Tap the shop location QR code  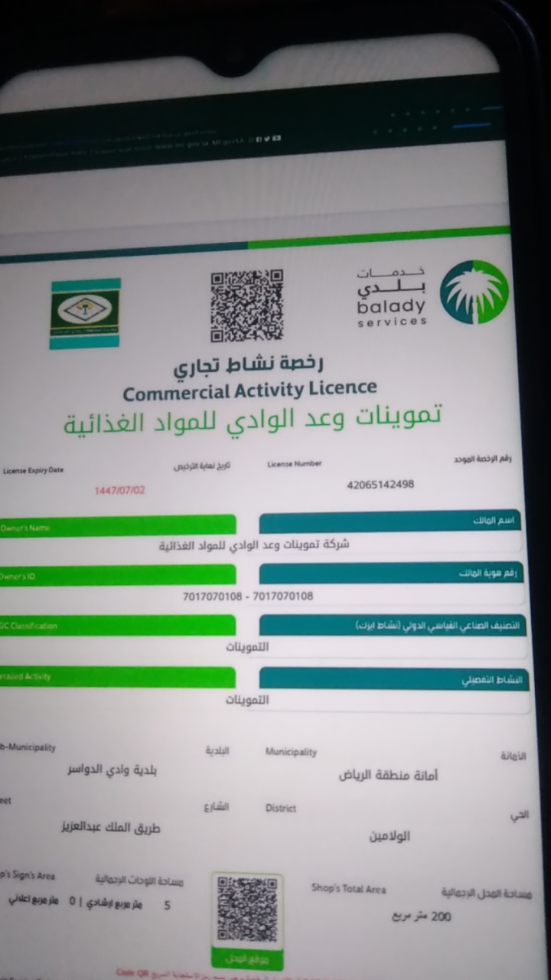[x=246, y=910]
